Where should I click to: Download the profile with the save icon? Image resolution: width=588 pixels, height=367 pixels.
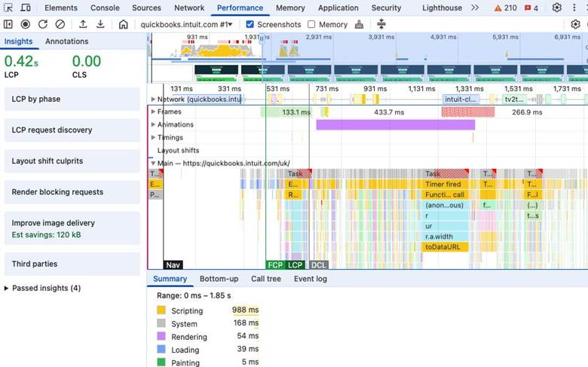coord(100,24)
